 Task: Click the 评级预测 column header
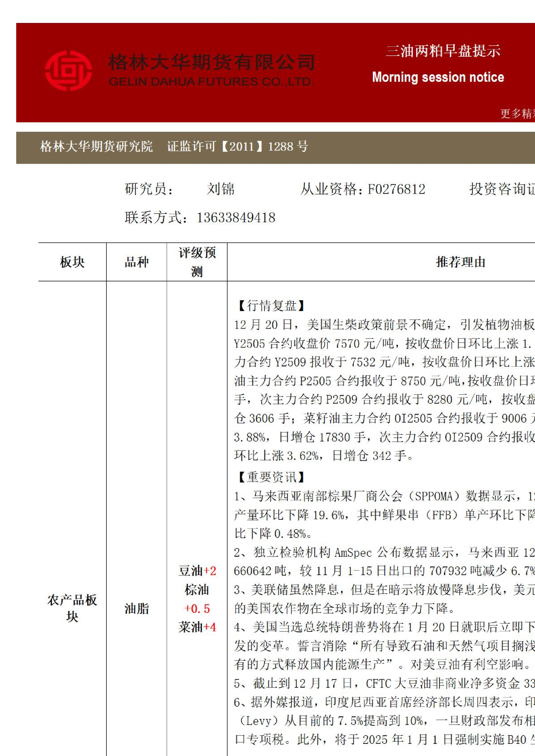click(197, 262)
